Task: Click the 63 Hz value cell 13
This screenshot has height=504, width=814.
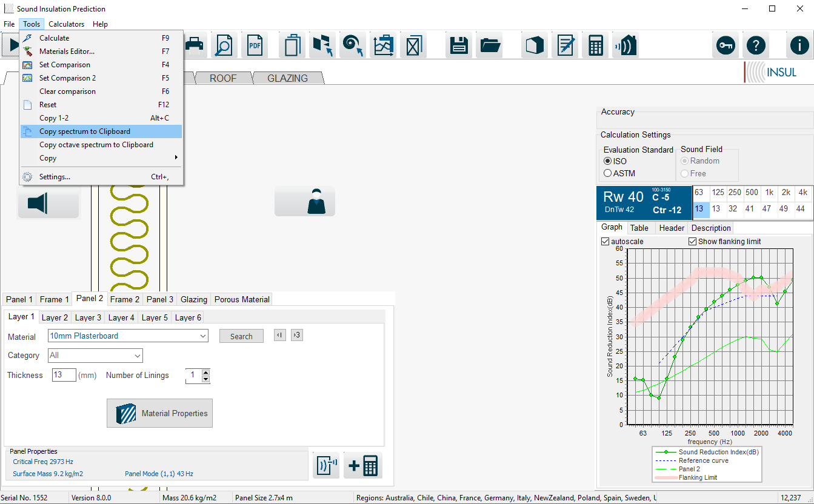Action: pos(701,209)
